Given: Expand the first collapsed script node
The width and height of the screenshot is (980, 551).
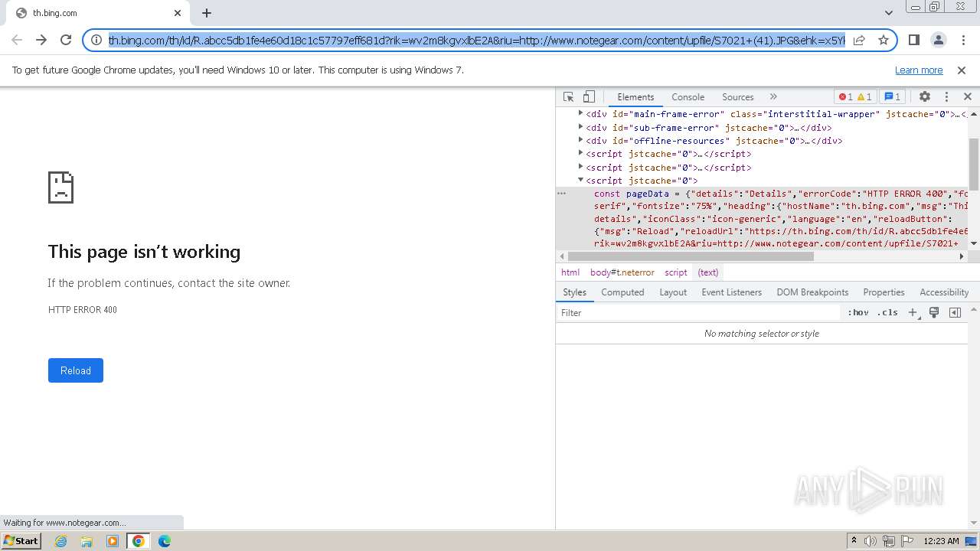Looking at the screenshot, I should point(580,153).
